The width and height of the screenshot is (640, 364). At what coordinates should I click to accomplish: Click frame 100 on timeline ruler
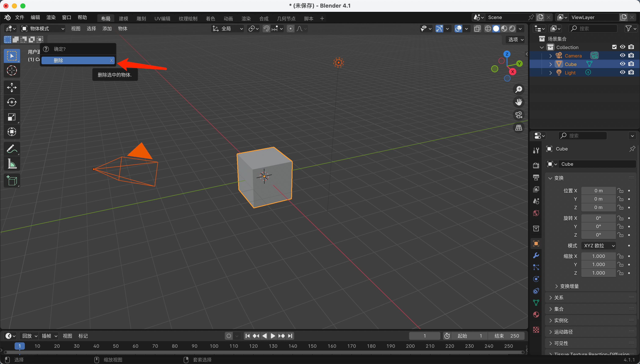214,346
